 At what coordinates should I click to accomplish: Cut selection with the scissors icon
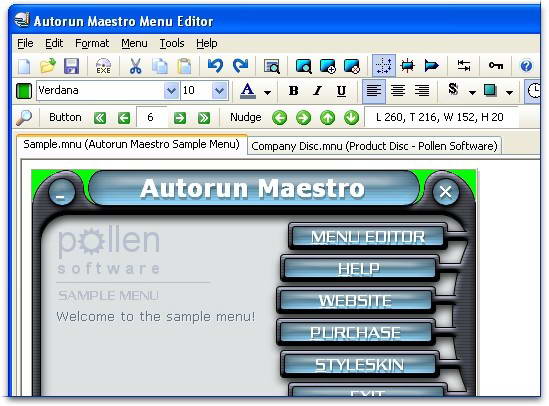click(x=135, y=66)
